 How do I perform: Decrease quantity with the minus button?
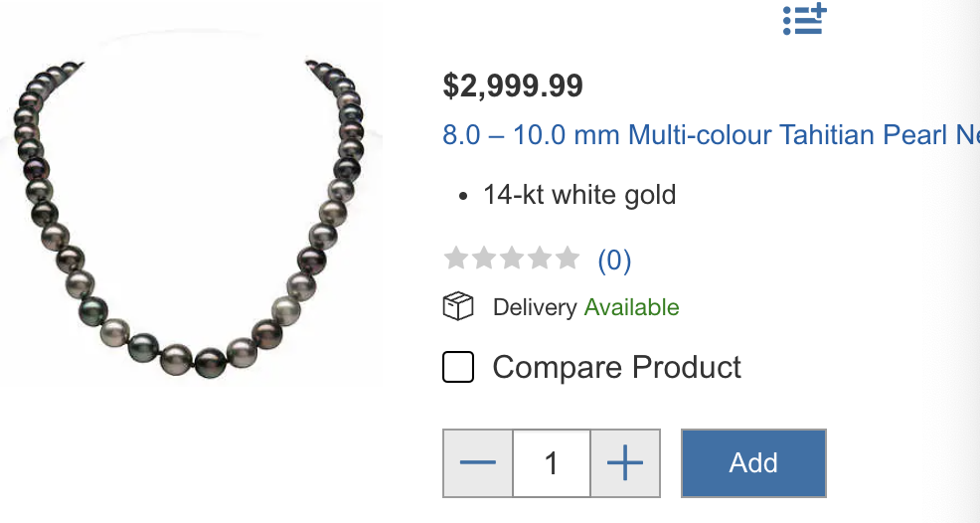pos(478,463)
